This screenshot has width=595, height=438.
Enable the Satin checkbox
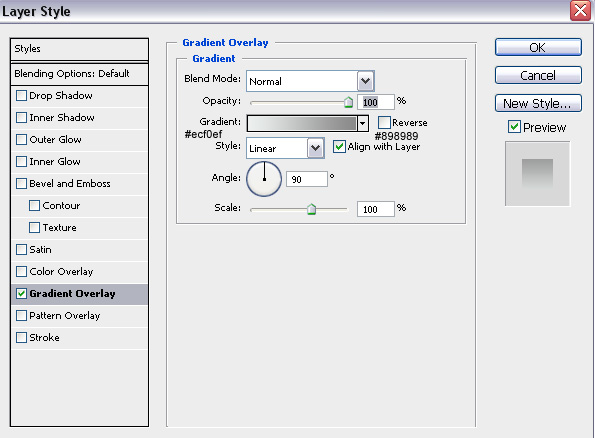pos(21,249)
